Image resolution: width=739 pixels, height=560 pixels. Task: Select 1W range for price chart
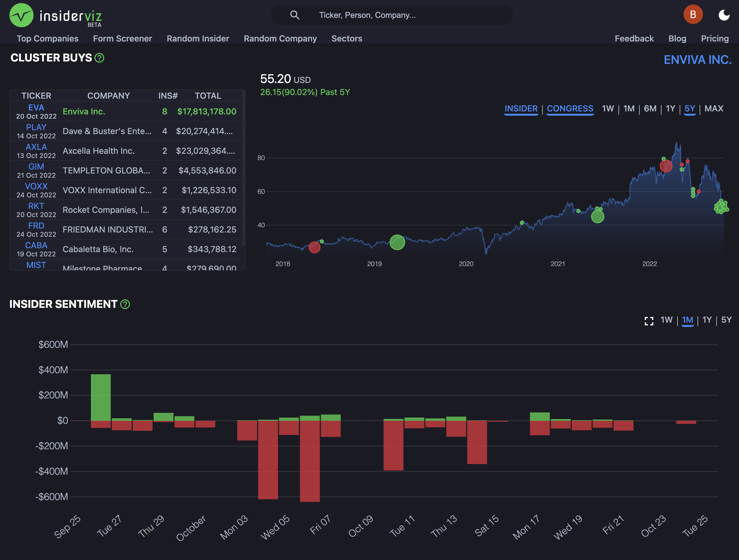(608, 109)
